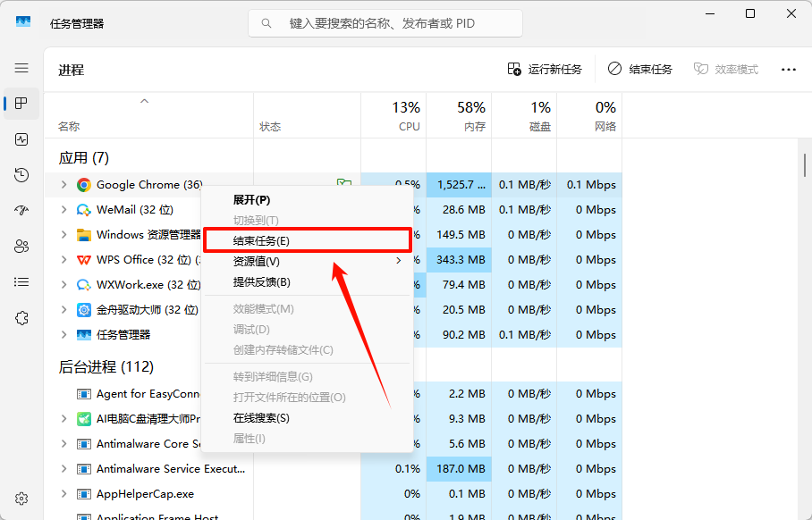The width and height of the screenshot is (812, 520).
Task: Open the more options ellipsis menu
Action: coord(788,69)
